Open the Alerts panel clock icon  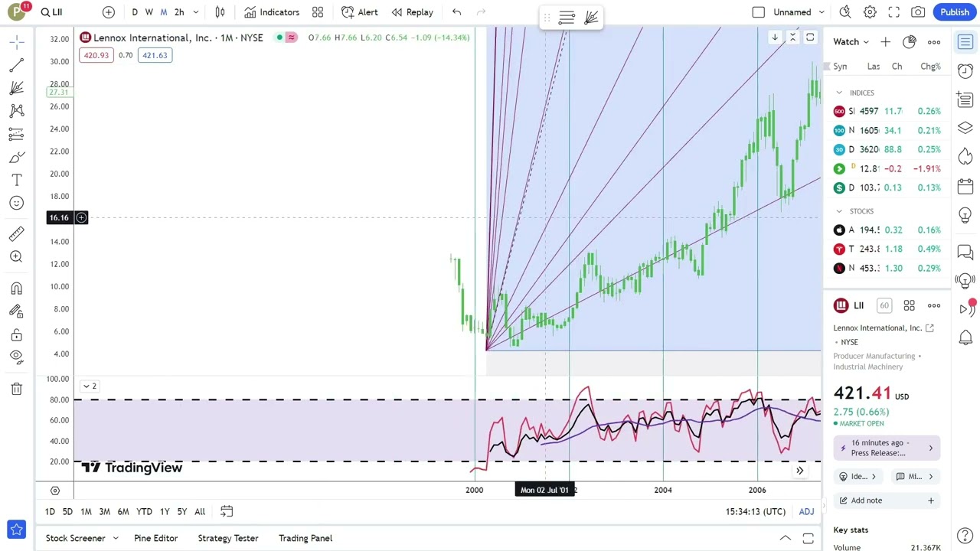(965, 70)
